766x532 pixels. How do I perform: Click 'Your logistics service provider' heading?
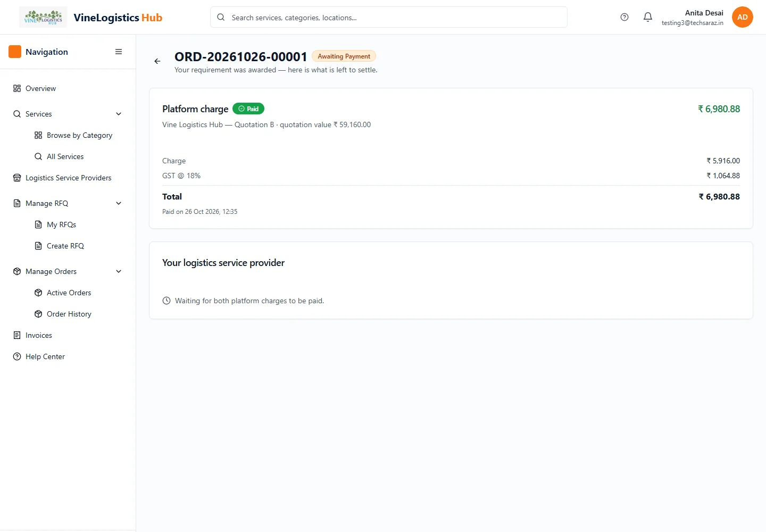(223, 263)
